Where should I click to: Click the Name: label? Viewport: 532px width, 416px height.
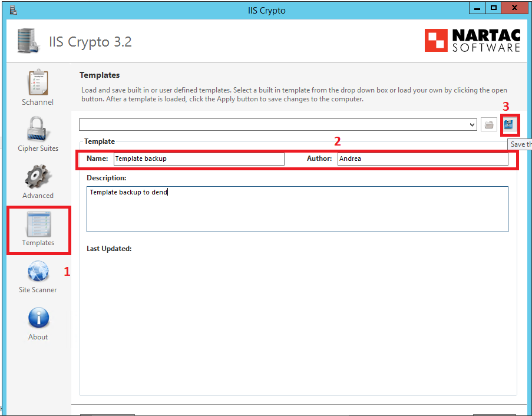click(x=97, y=159)
